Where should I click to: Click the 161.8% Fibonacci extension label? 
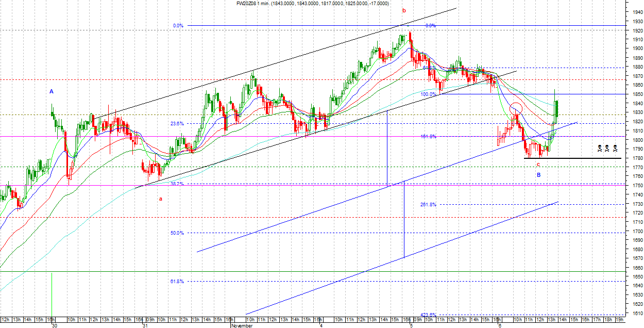429,137
